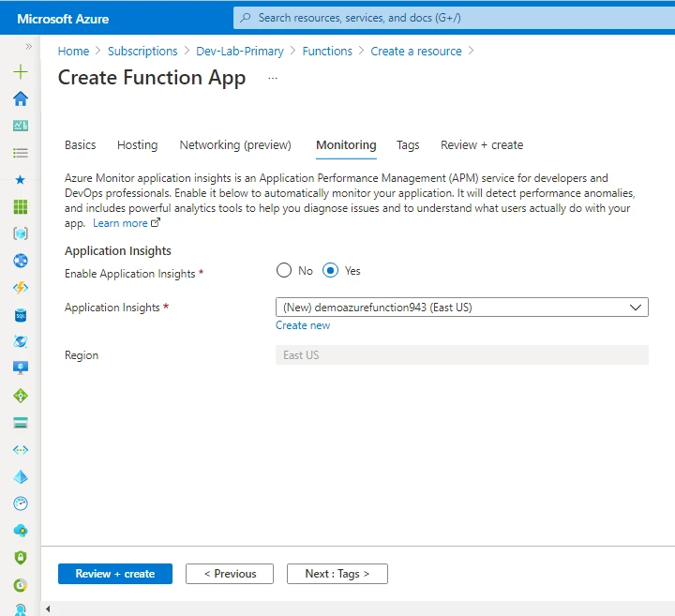The width and height of the screenshot is (675, 616).
Task: Switch to the Networking (preview) tab
Action: pyautogui.click(x=235, y=145)
